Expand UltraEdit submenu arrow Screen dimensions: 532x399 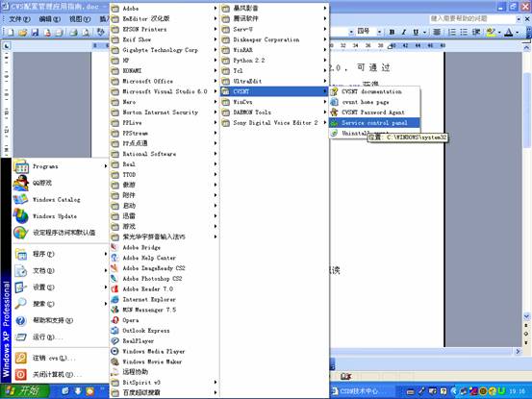[325, 81]
